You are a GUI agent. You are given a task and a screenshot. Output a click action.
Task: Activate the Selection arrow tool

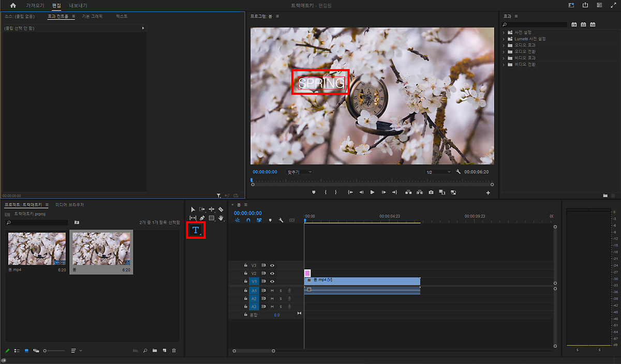[x=193, y=209]
